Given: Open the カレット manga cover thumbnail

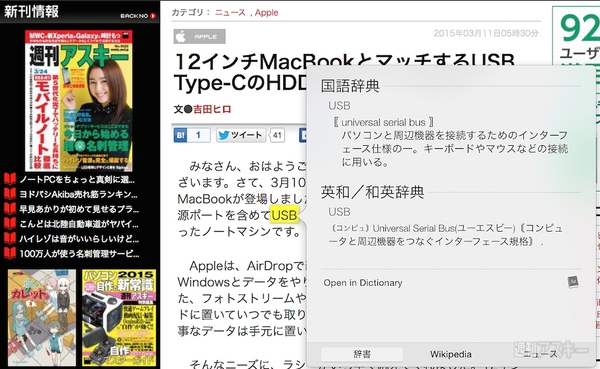Looking at the screenshot, I should click(x=42, y=318).
